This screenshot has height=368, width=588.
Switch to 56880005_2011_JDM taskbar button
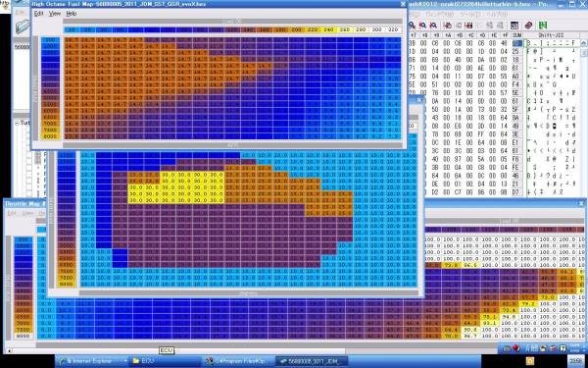(311, 361)
